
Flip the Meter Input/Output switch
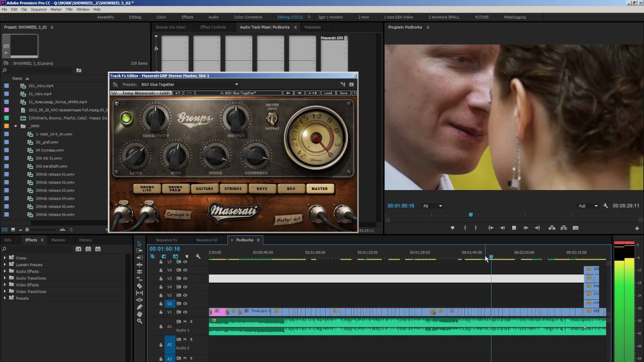tap(272, 119)
